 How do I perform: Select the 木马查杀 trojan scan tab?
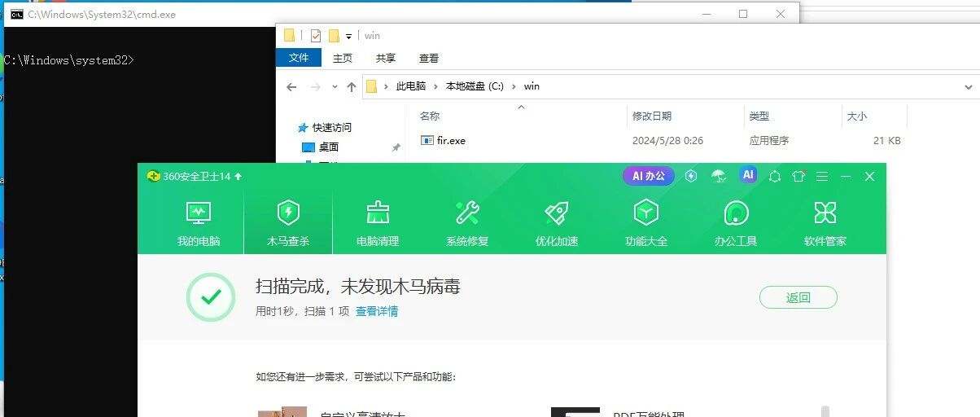tap(288, 224)
